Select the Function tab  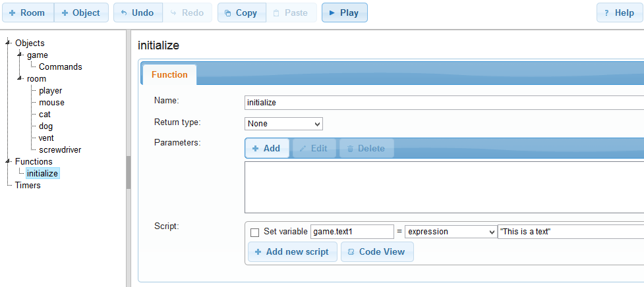pos(169,75)
